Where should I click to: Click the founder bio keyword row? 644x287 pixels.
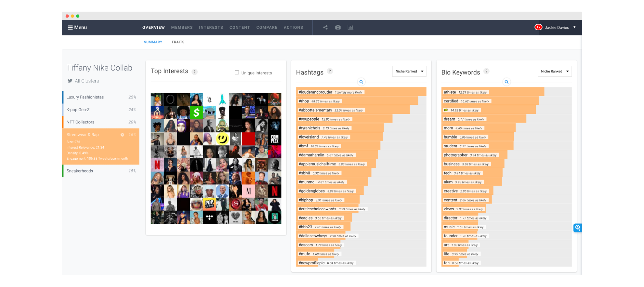coord(506,236)
